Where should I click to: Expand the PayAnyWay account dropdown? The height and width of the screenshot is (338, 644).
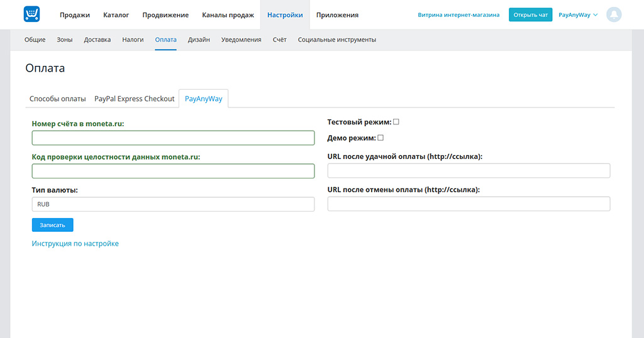point(578,15)
